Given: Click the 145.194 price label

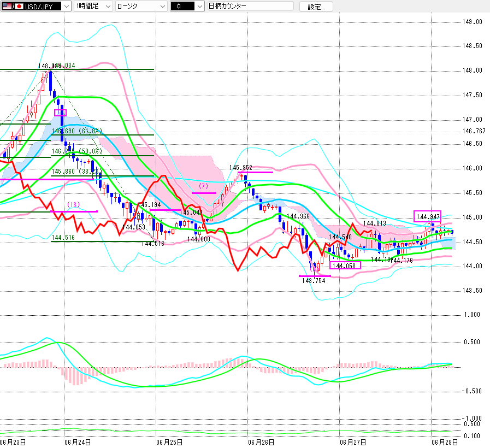Looking at the screenshot, I should 149,205.
